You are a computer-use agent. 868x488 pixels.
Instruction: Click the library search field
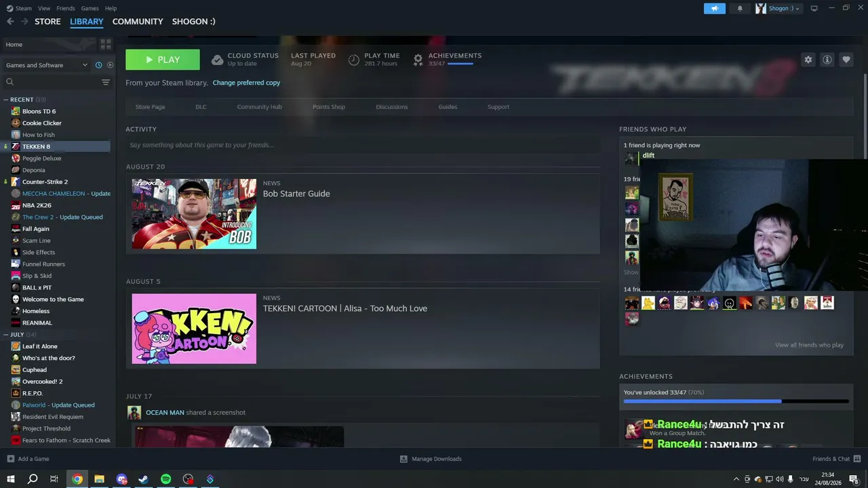[52, 82]
